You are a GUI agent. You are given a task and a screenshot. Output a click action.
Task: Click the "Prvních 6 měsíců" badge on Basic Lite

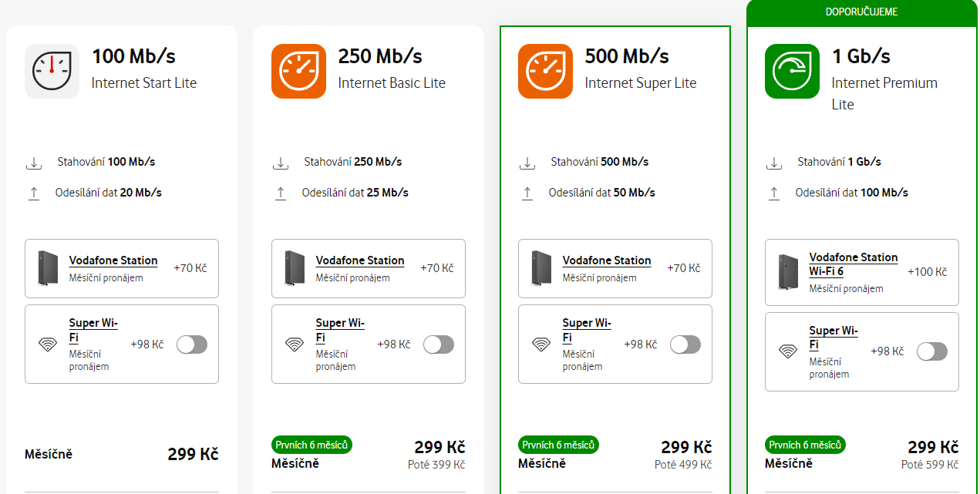click(x=312, y=445)
